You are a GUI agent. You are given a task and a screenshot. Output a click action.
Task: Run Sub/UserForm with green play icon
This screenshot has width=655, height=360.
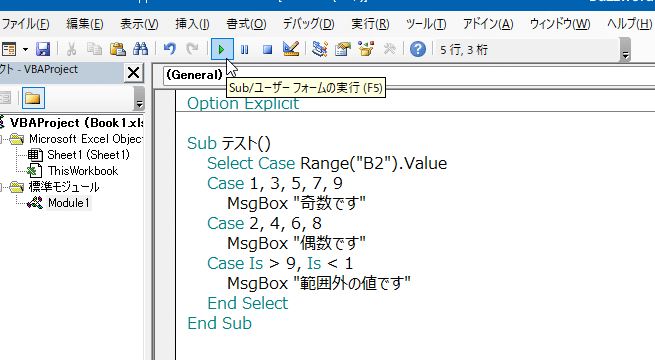(222, 50)
